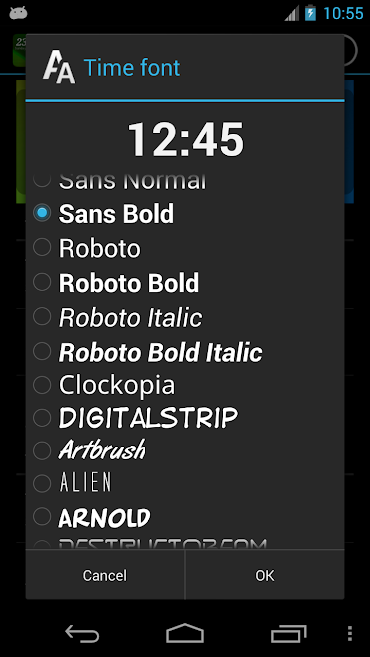Tap the Time font dialog AA icon
This screenshot has height=657, width=370.
59,67
